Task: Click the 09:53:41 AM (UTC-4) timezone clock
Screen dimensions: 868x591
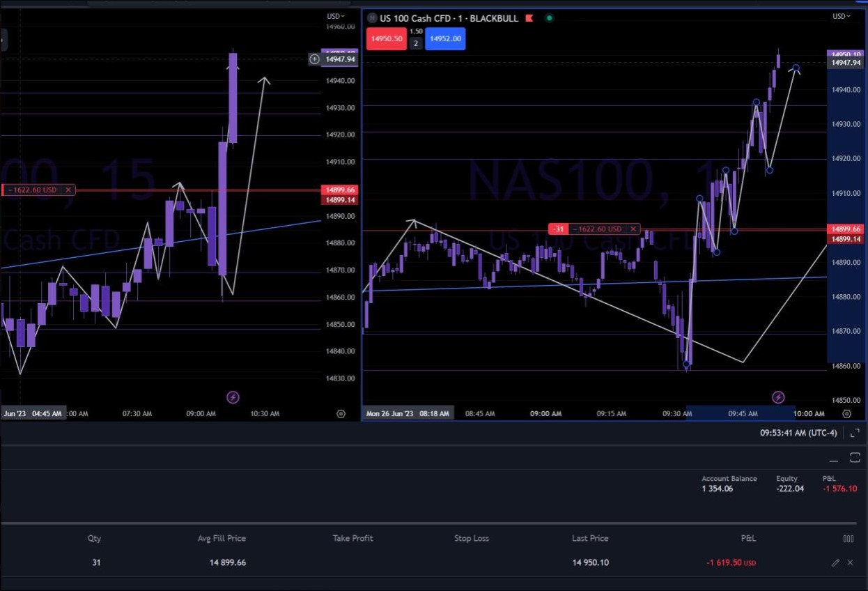Action: point(798,433)
